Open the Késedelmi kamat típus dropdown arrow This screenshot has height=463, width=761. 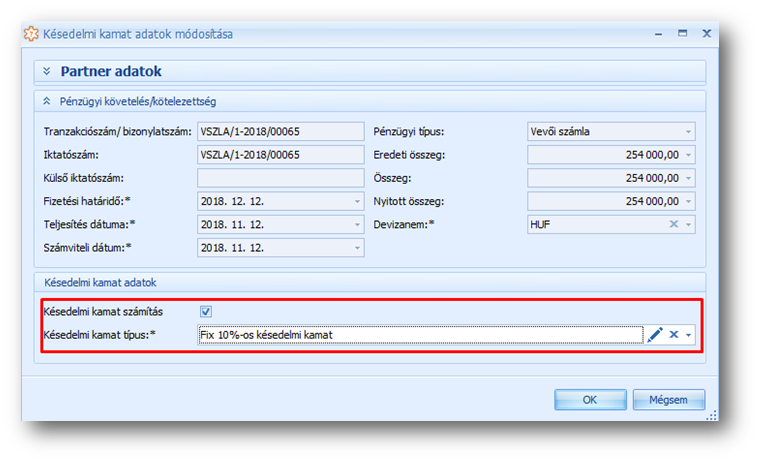pos(688,335)
